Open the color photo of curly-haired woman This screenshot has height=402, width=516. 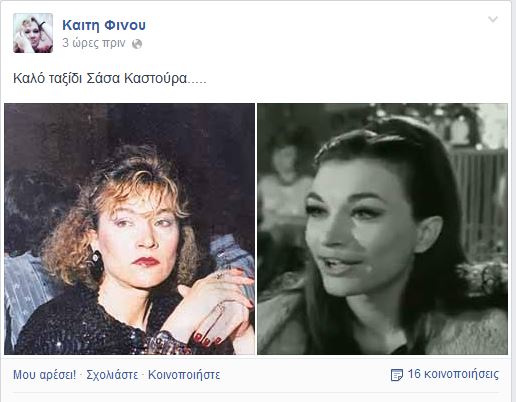click(x=129, y=229)
